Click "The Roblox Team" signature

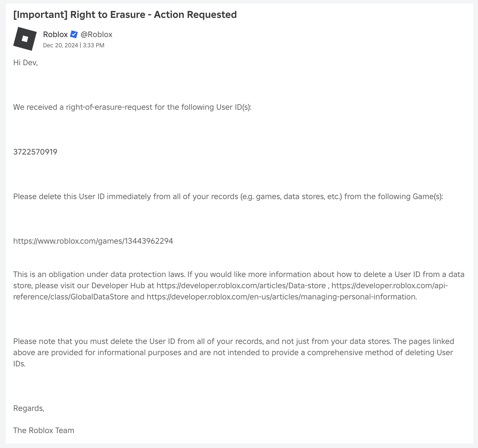pos(44,430)
